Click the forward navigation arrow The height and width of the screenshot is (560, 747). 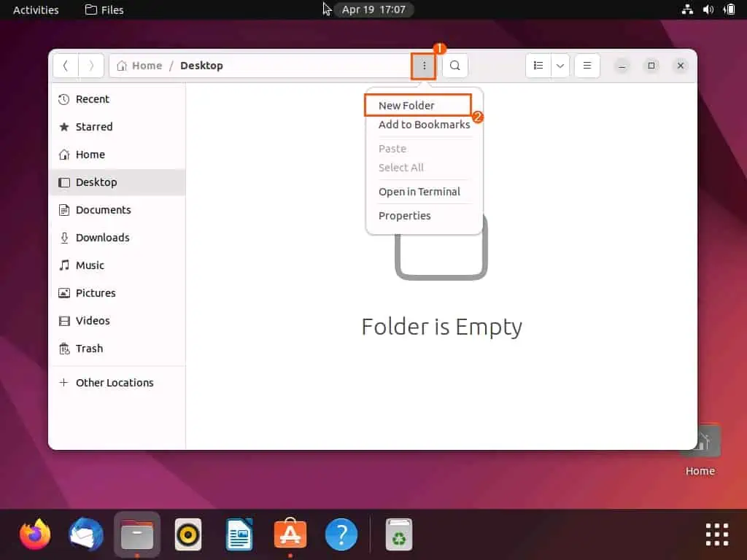click(91, 66)
